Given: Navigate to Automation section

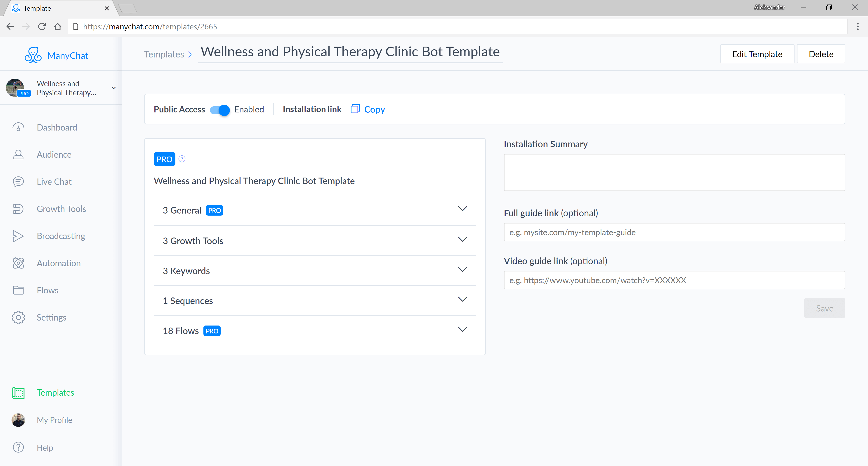Looking at the screenshot, I should point(59,263).
